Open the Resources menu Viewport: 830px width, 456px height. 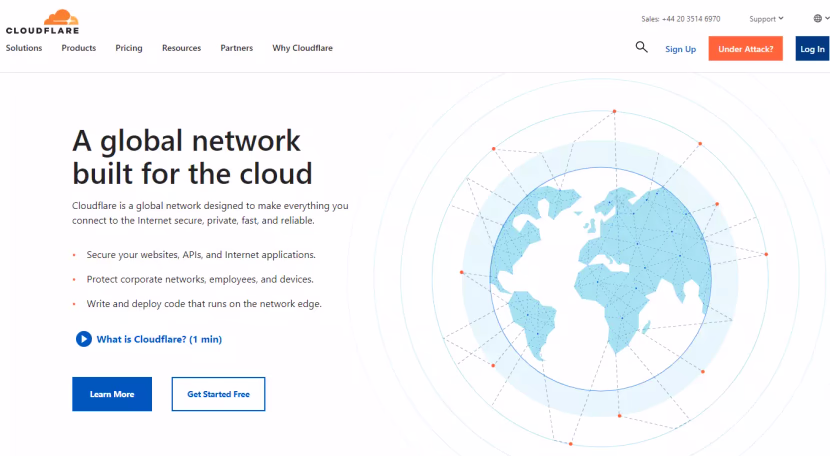point(182,48)
